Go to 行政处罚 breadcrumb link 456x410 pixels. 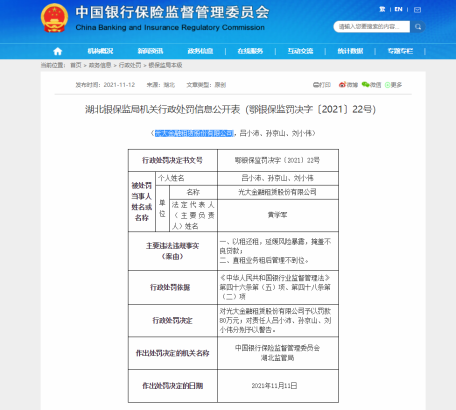click(130, 65)
